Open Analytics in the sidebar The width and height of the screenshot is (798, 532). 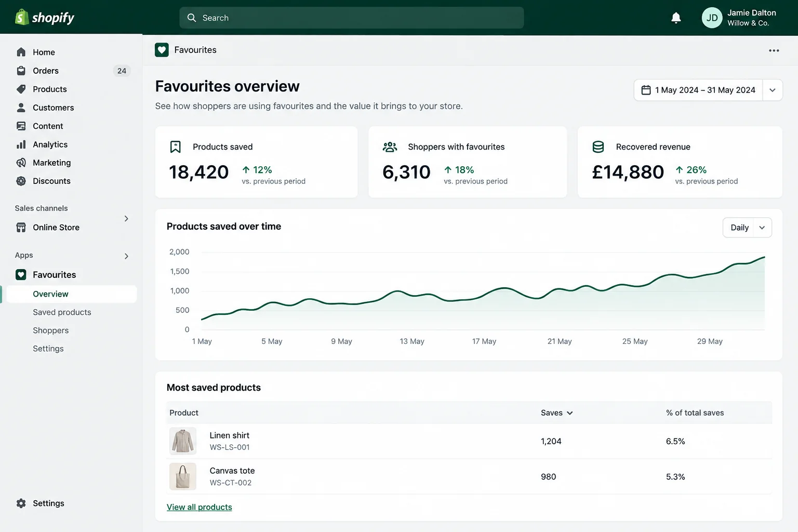click(x=50, y=144)
